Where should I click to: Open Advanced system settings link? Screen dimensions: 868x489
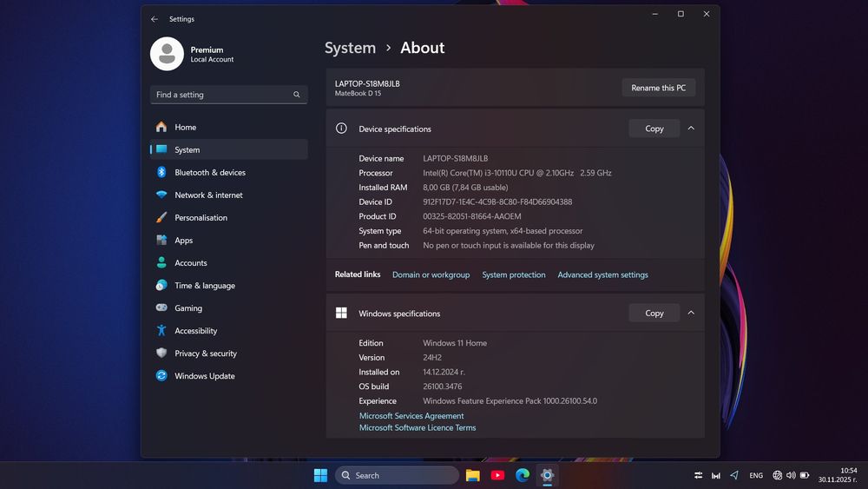point(602,274)
